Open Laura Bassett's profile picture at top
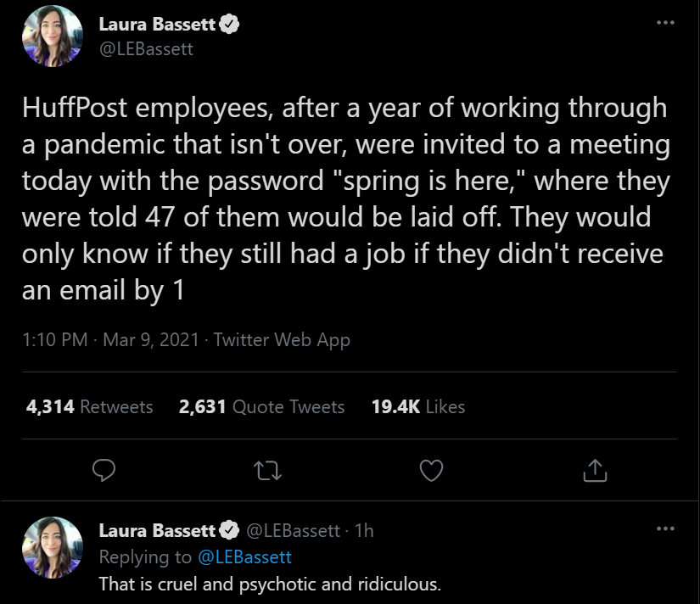700x604 pixels. 52,36
